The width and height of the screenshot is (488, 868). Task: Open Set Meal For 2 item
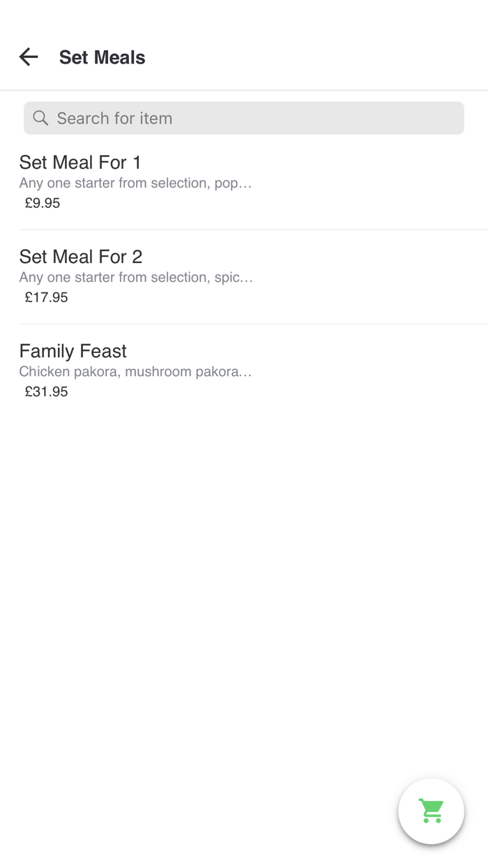point(81,257)
